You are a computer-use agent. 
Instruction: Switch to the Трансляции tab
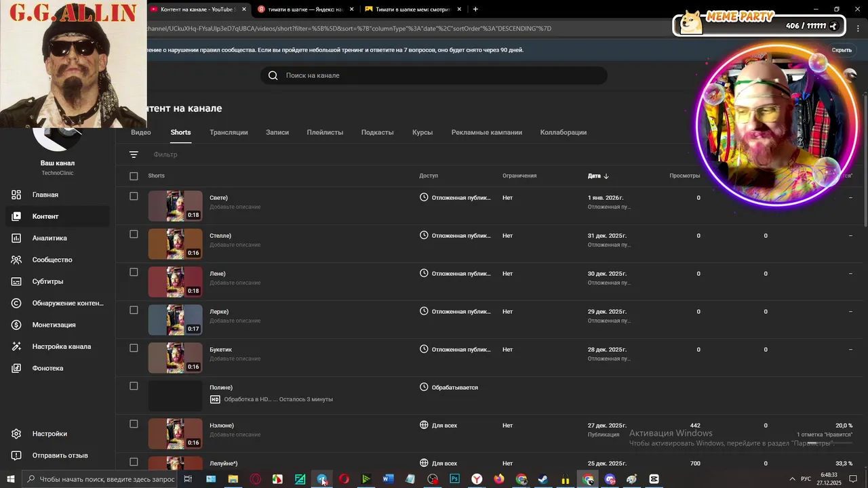pyautogui.click(x=229, y=132)
